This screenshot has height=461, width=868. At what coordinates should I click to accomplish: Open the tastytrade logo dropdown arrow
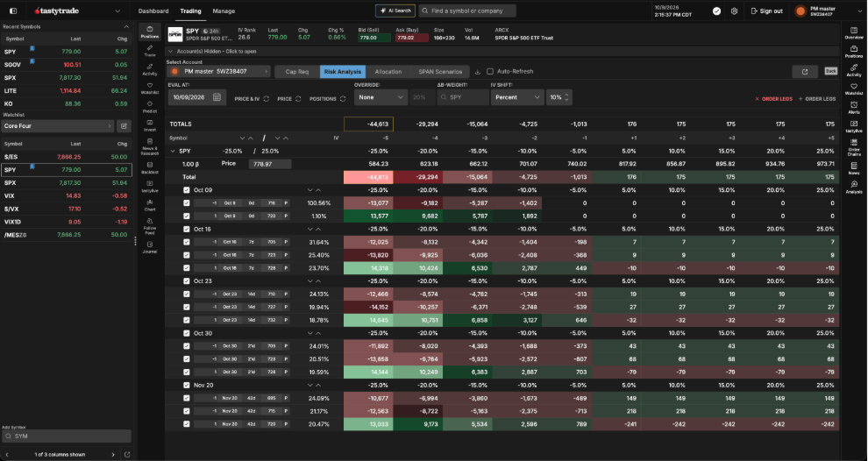pyautogui.click(x=117, y=11)
